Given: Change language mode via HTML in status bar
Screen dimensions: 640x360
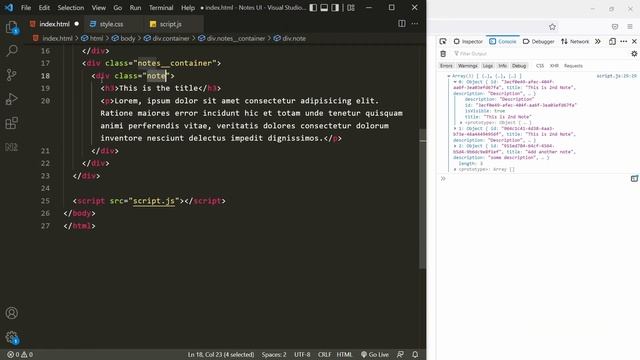Looking at the screenshot, I should [344, 355].
